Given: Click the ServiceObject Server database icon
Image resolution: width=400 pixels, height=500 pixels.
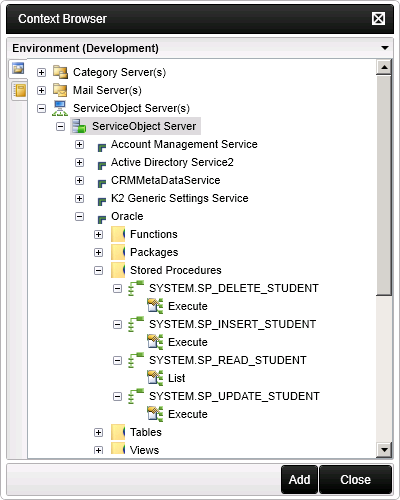Looking at the screenshot, I should tap(79, 126).
